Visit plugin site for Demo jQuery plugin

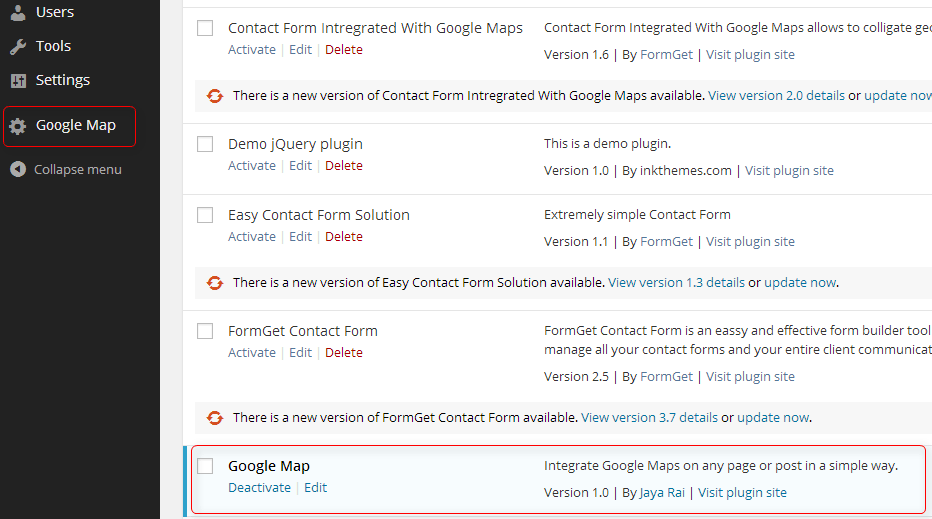(789, 171)
